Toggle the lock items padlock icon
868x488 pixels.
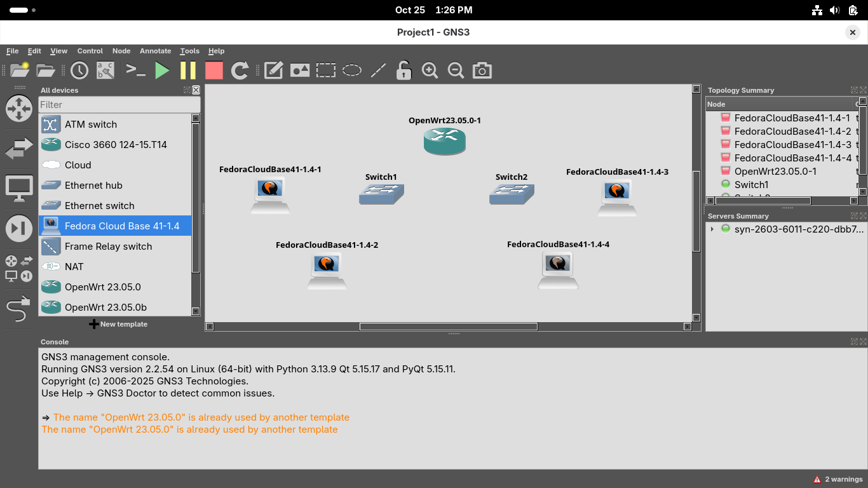click(x=403, y=71)
